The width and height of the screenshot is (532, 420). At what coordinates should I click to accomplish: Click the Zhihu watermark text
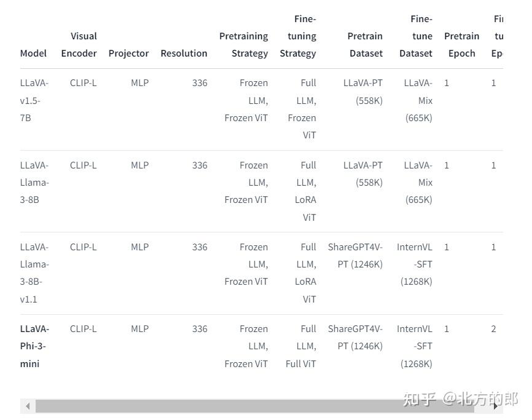click(460, 398)
